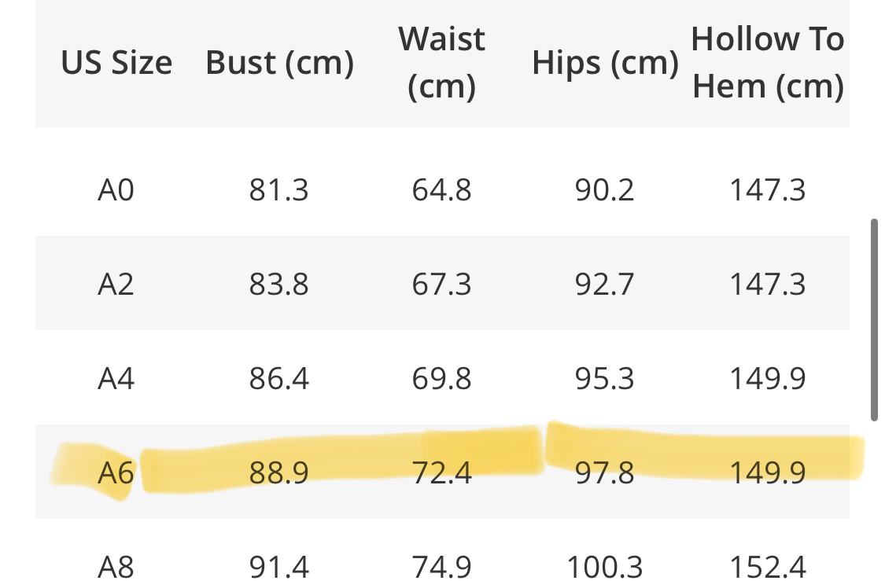Image resolution: width=885 pixels, height=588 pixels.
Task: Click the vertical scrollbar thumb
Action: (x=873, y=320)
